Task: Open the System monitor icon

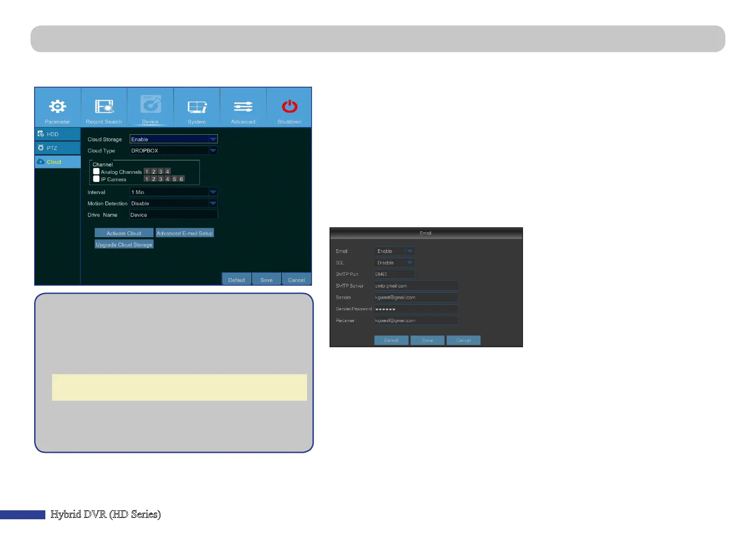Action: click(x=197, y=107)
